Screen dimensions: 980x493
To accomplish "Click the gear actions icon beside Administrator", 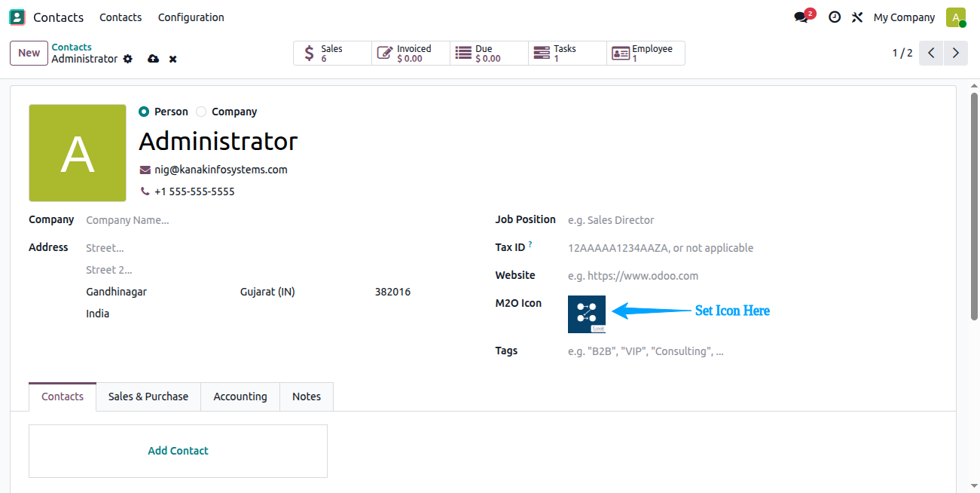I will click(x=128, y=59).
